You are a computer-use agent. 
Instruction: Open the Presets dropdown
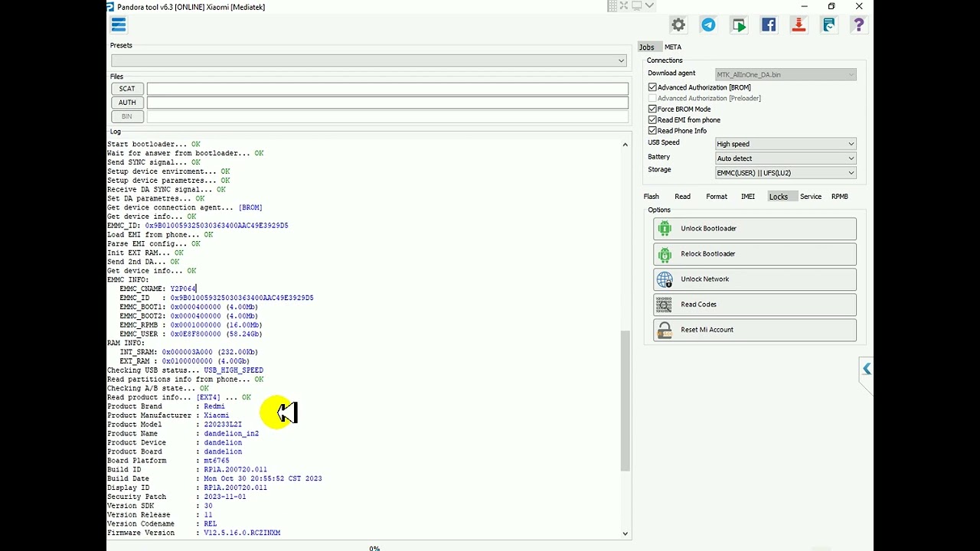tap(369, 60)
